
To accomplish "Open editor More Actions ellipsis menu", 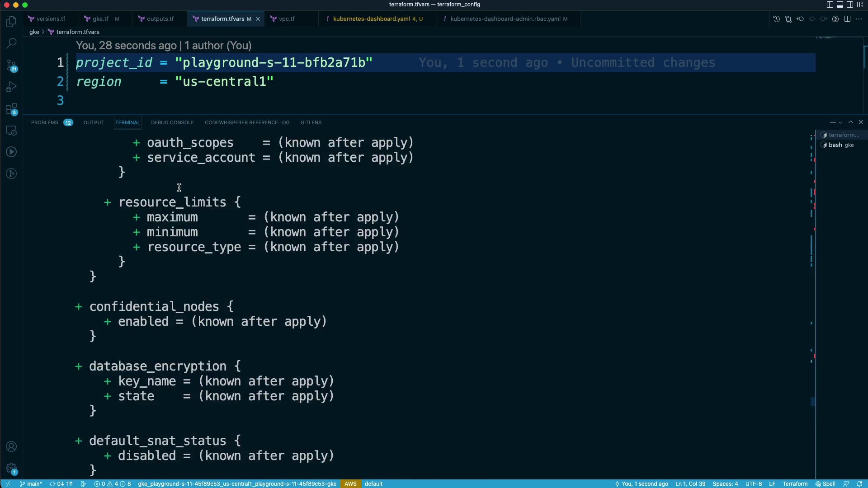I will point(859,19).
